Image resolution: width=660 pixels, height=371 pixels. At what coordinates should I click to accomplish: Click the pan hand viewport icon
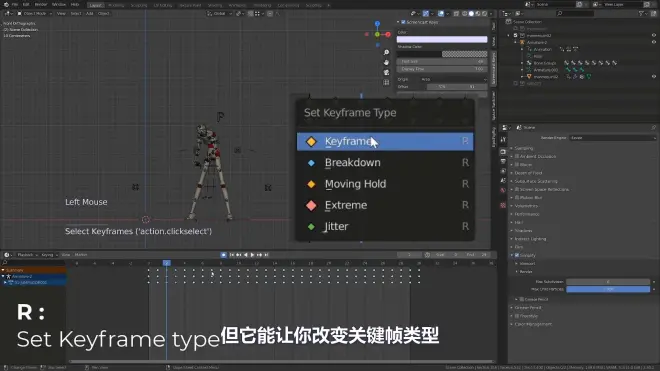click(x=386, y=62)
